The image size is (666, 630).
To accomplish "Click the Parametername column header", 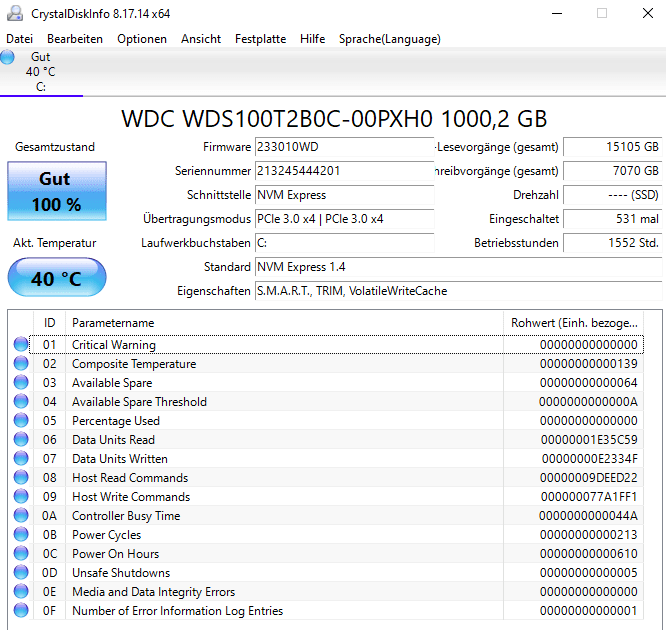I will click(x=284, y=323).
